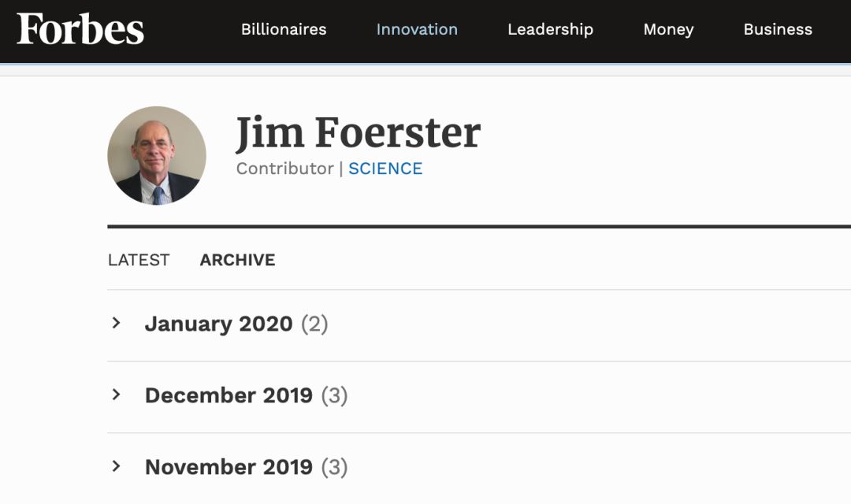This screenshot has width=851, height=504.
Task: Expand the January 2020 chevron arrow
Action: 117,323
